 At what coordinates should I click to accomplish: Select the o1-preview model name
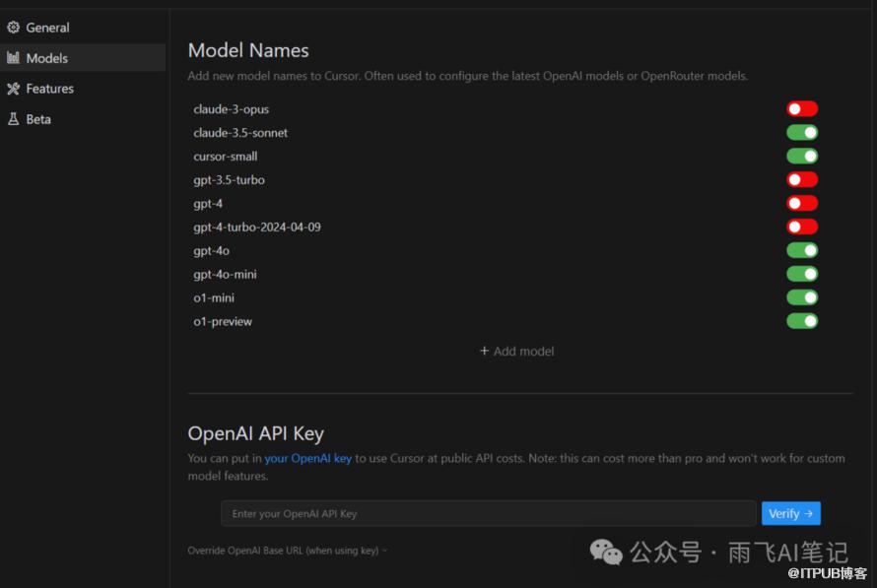[x=223, y=321]
